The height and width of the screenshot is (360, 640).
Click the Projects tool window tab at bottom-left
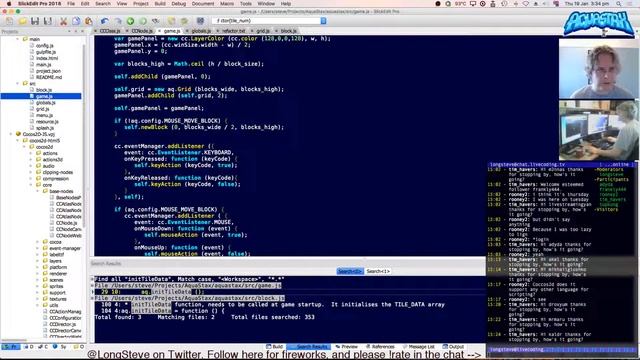tap(11, 347)
